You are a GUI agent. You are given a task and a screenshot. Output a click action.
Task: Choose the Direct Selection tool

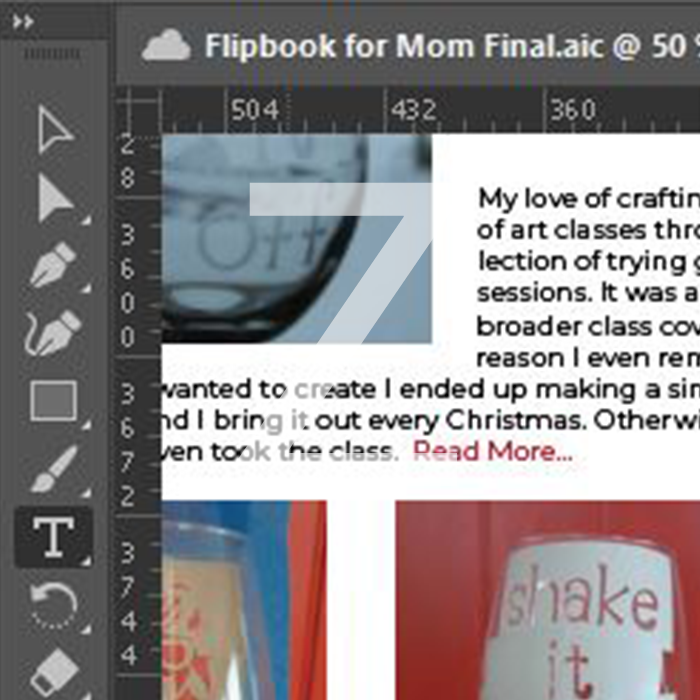55,198
